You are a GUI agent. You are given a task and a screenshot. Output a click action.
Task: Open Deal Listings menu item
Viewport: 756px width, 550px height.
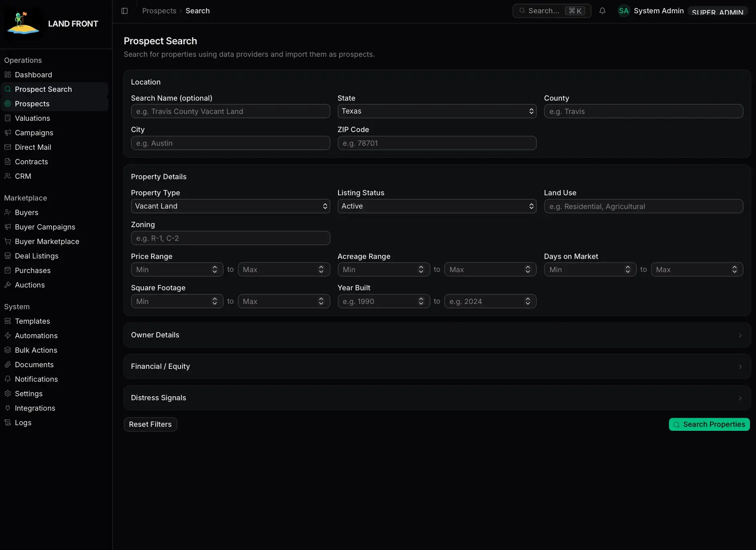point(54,256)
